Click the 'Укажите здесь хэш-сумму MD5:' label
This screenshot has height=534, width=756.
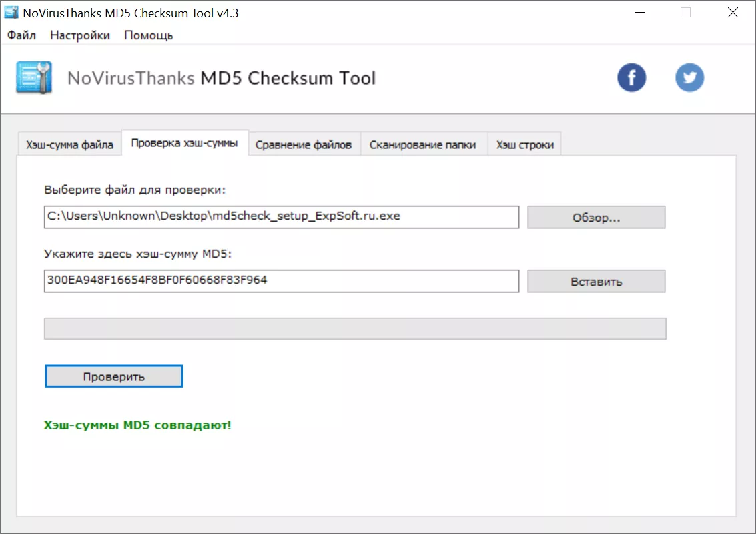pyautogui.click(x=137, y=254)
